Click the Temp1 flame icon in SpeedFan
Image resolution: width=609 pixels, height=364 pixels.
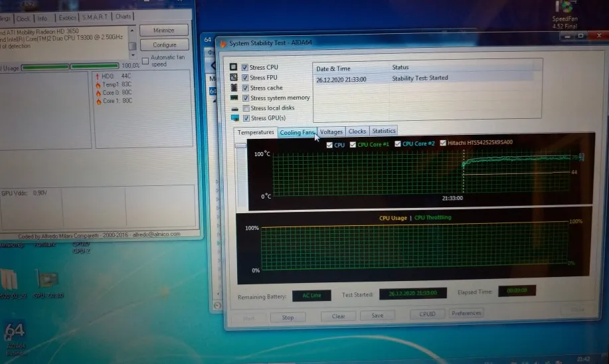point(98,84)
